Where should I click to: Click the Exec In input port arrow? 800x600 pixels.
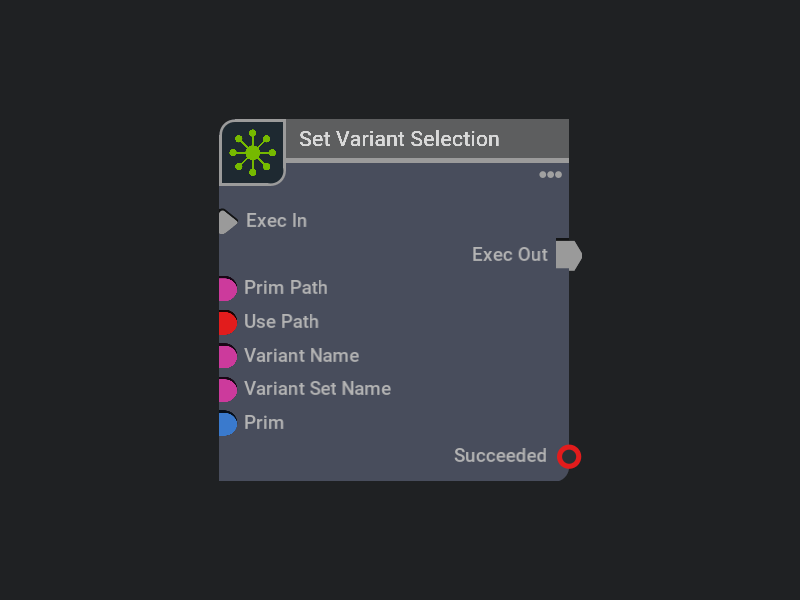pos(227,221)
